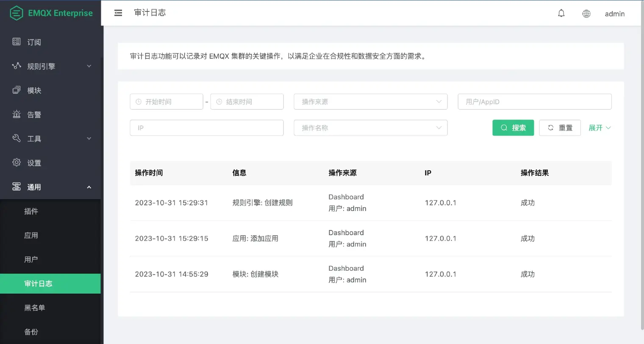Click the 信息 column header

tap(239, 173)
